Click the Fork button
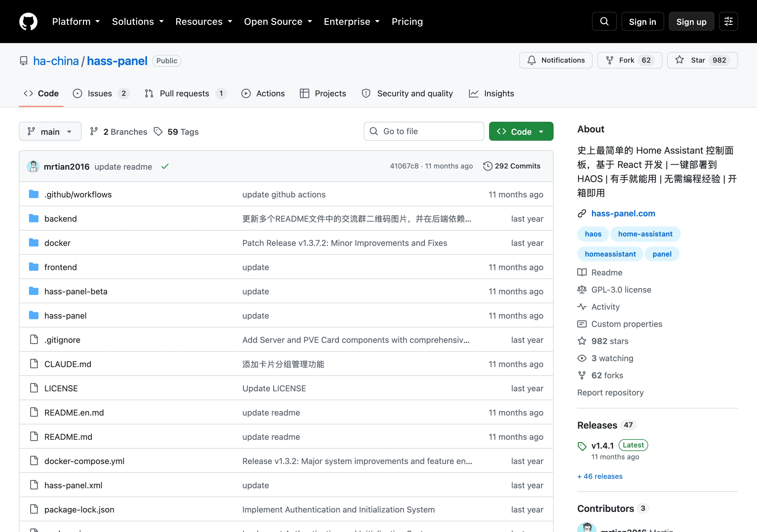This screenshot has height=532, width=757. pyautogui.click(x=630, y=60)
